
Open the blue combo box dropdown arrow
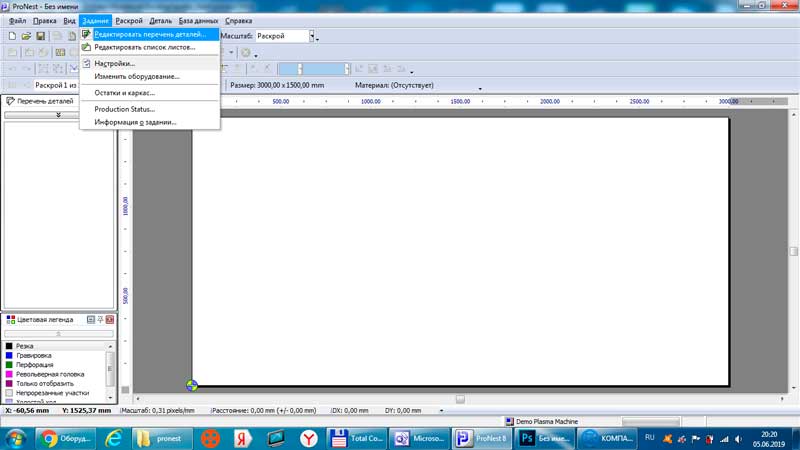point(347,69)
